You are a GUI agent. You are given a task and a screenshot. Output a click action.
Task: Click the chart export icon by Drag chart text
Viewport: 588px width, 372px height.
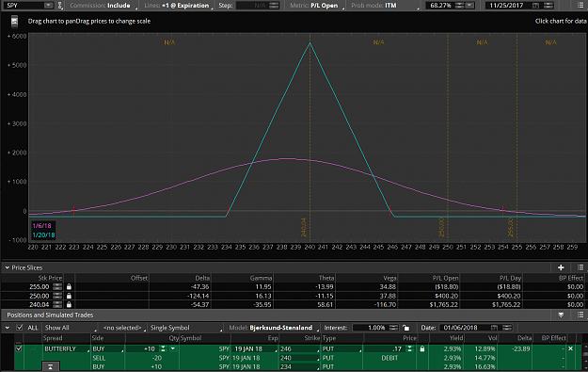(x=14, y=22)
